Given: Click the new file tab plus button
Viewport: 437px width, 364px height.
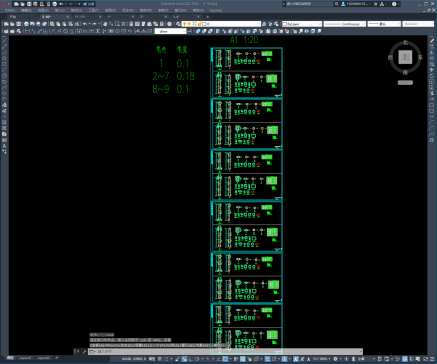Looking at the screenshot, I should point(208,17).
